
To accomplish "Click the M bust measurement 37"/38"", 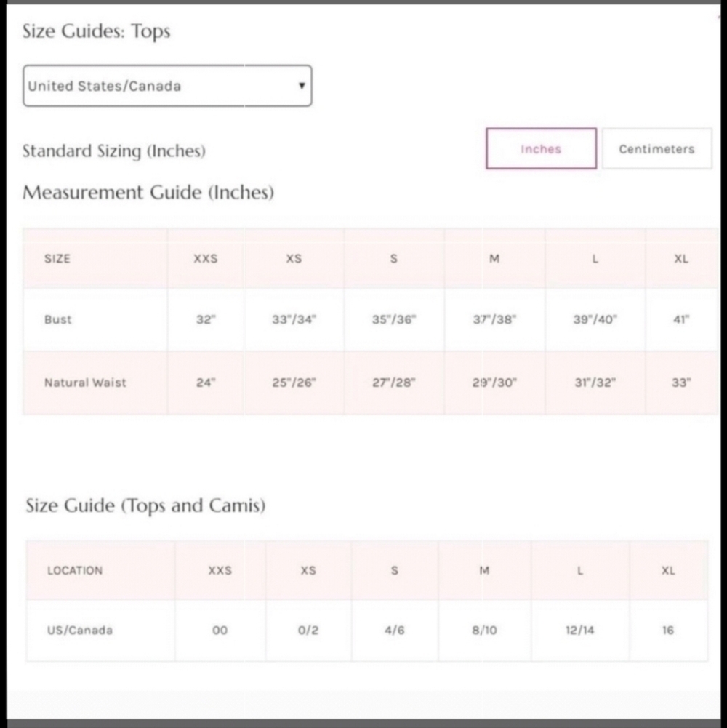I will point(494,319).
